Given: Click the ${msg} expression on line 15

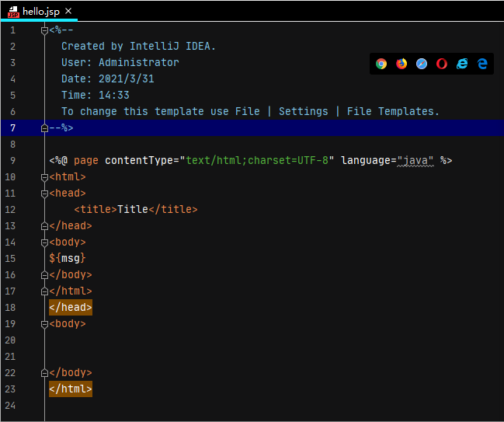Looking at the screenshot, I should (68, 258).
